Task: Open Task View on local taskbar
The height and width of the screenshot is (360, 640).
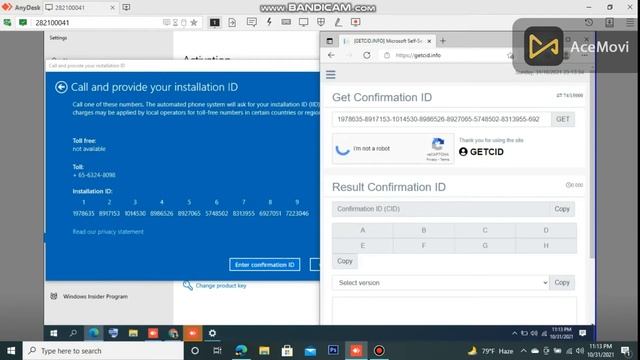Action: pos(217,350)
